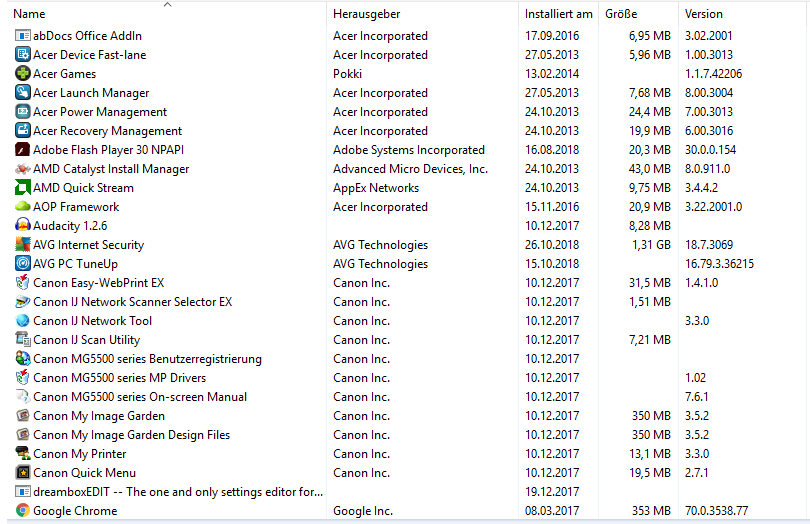Click version 1.1.7.42206

pyautogui.click(x=713, y=74)
